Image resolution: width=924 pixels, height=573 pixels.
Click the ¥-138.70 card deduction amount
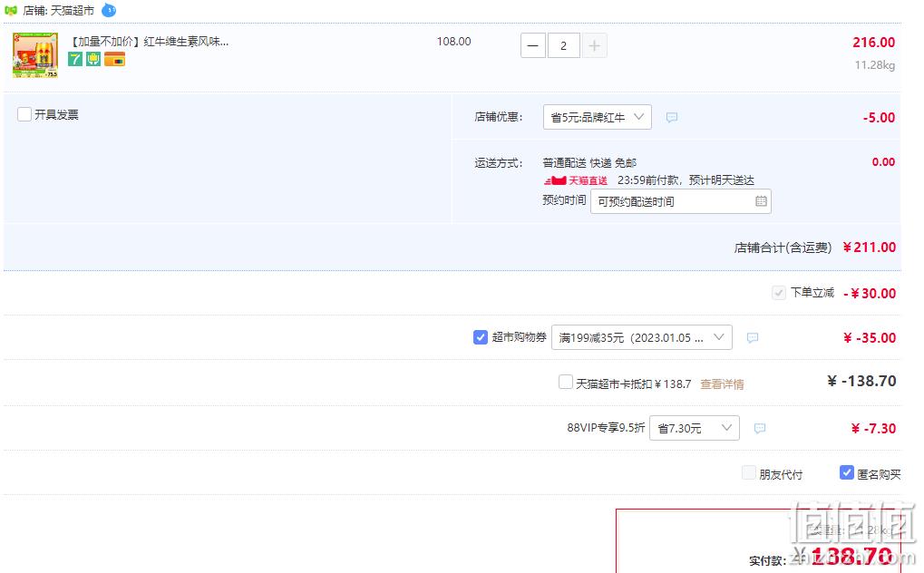pyautogui.click(x=861, y=381)
